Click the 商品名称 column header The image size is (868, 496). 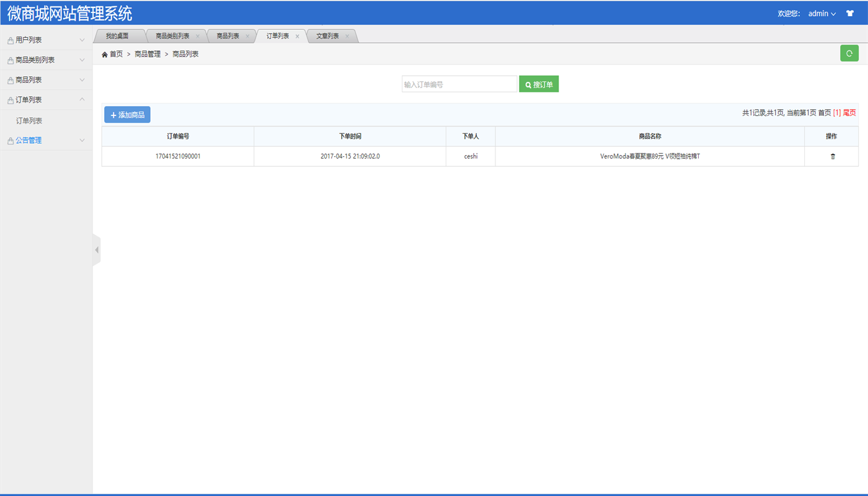click(x=650, y=136)
